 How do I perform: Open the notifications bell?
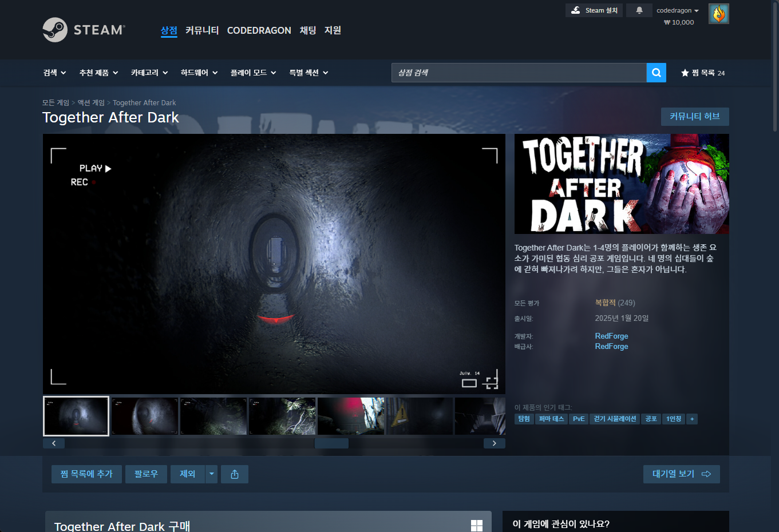[639, 10]
